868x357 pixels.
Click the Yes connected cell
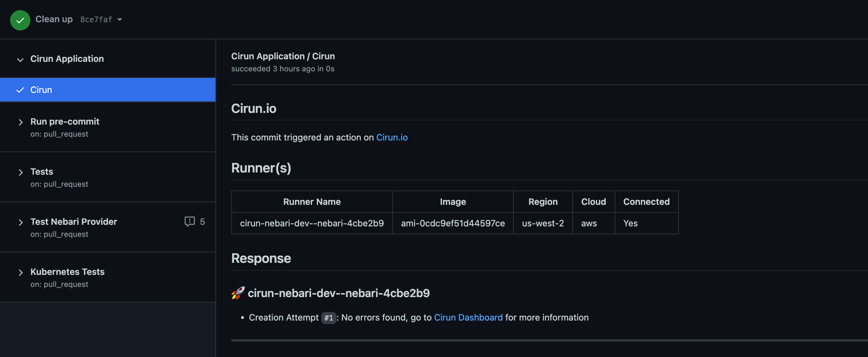pos(646,223)
